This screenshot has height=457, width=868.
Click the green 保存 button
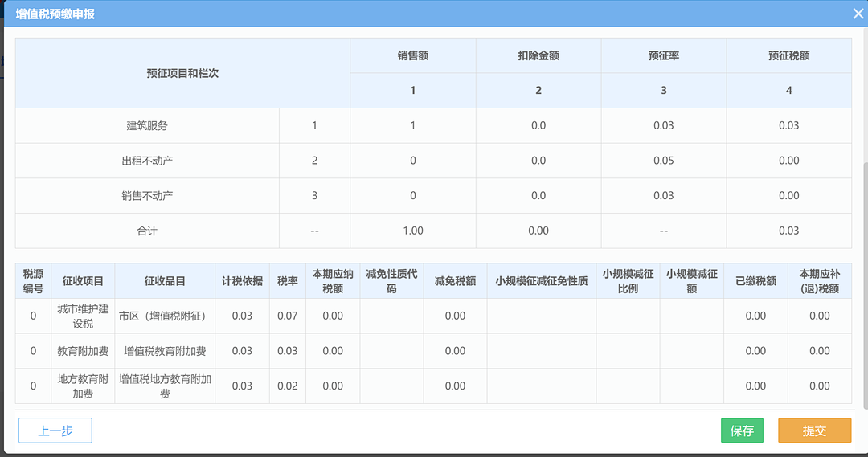[x=742, y=430]
